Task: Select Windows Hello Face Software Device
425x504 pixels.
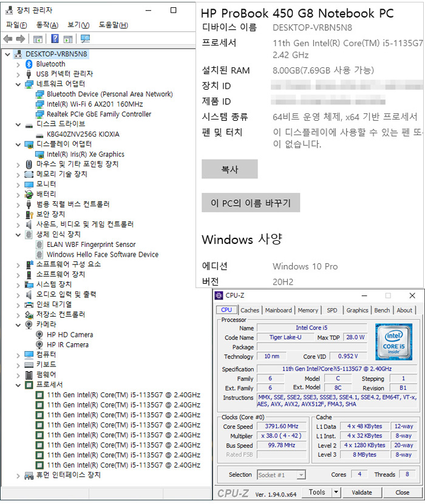Action: [103, 255]
